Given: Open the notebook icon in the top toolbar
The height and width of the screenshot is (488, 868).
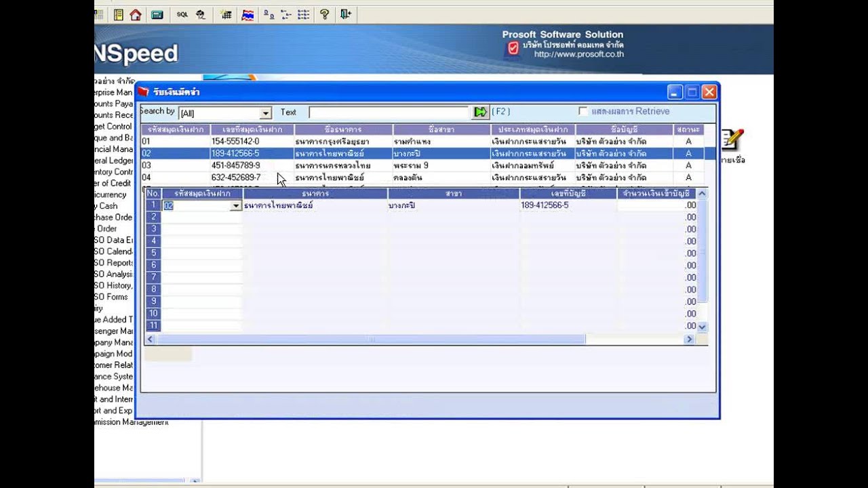Looking at the screenshot, I should coord(119,14).
